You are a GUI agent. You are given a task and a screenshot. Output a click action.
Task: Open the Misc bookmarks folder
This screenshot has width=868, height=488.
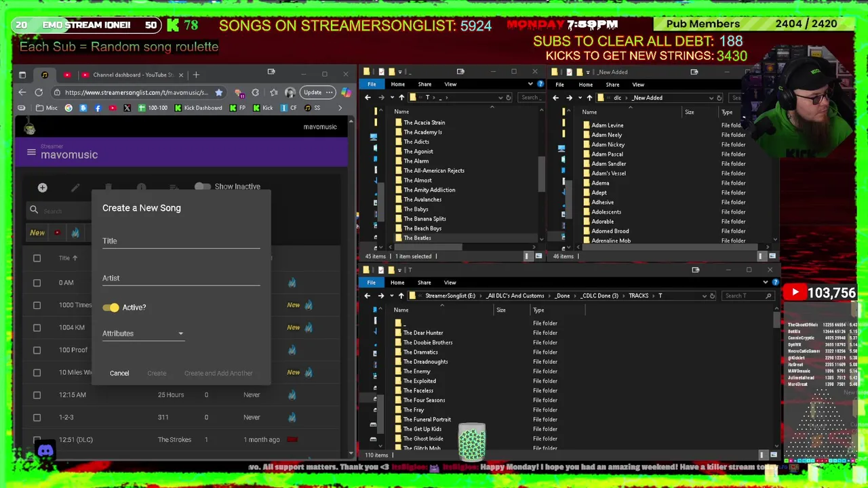pyautogui.click(x=47, y=108)
